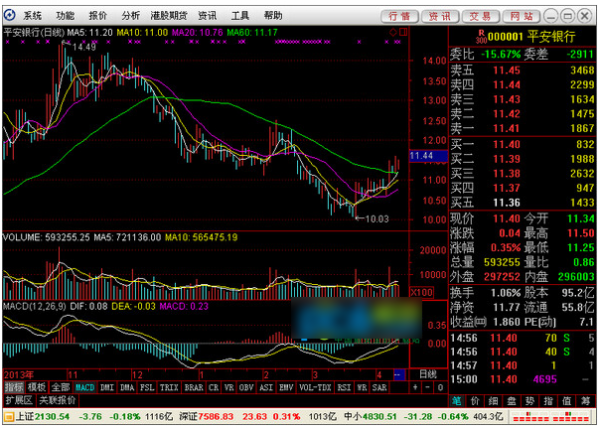Screen dimensions: 600x428
Task: Open the 帮助 menu
Action: pos(273,16)
